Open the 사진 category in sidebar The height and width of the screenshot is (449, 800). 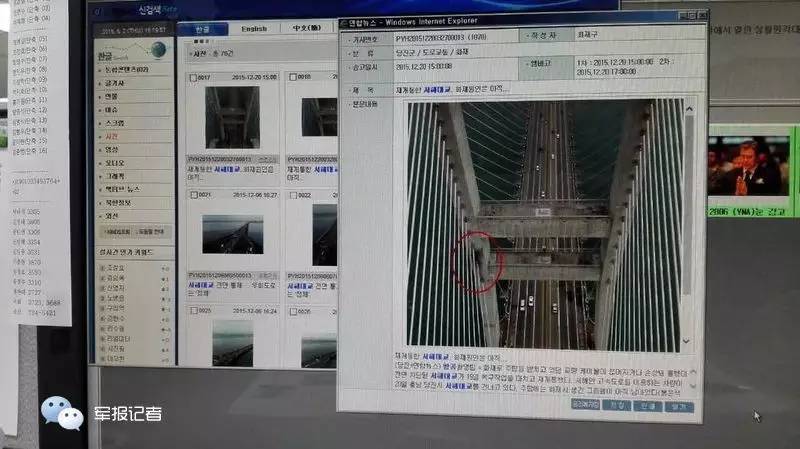tap(112, 136)
